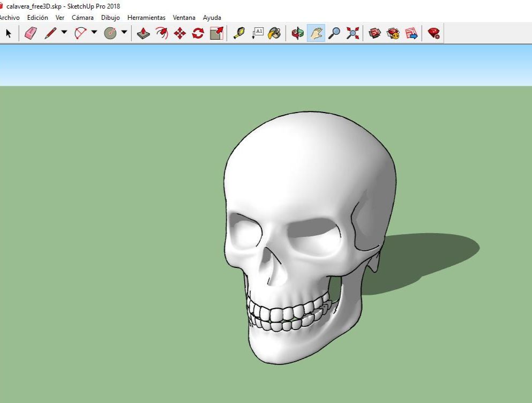Toggle off the active Pan tool
Screen dimensions: 532x403
coord(316,33)
